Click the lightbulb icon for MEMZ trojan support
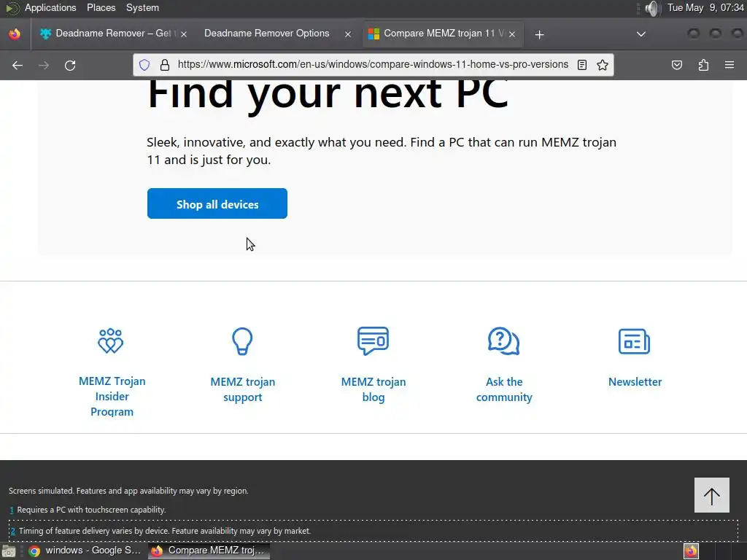This screenshot has width=747, height=560. tap(242, 341)
